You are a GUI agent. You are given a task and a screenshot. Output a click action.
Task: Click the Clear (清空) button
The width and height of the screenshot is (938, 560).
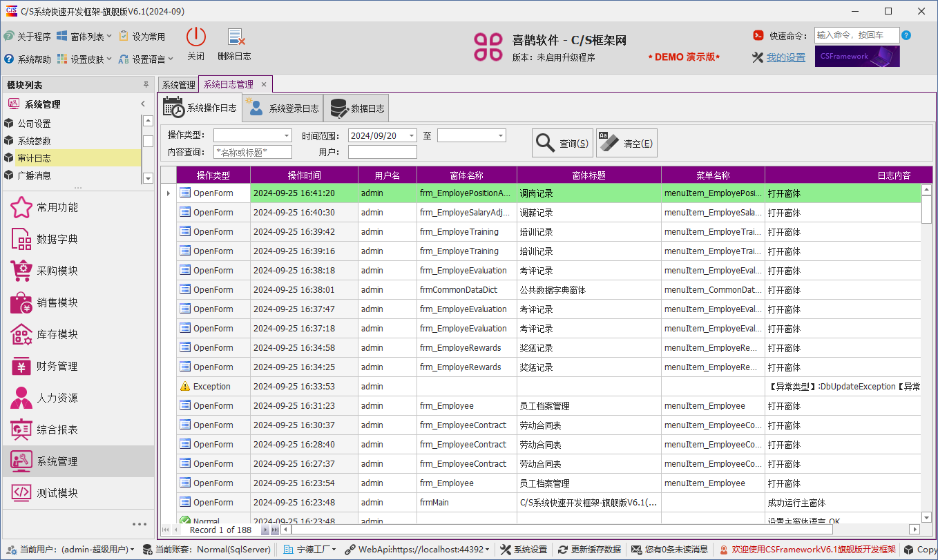pos(626,143)
